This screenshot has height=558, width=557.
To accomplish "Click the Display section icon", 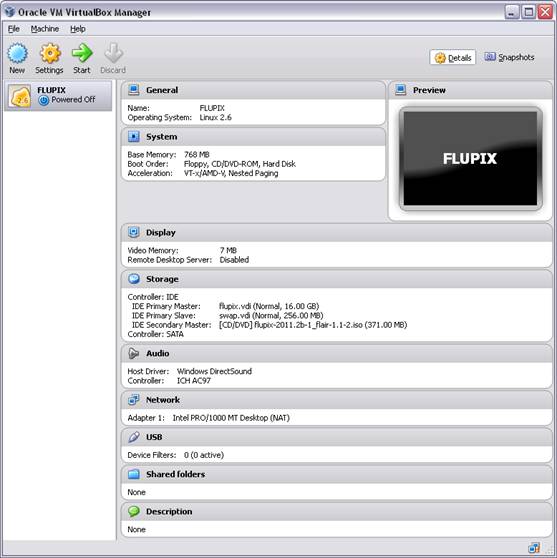I will point(133,232).
